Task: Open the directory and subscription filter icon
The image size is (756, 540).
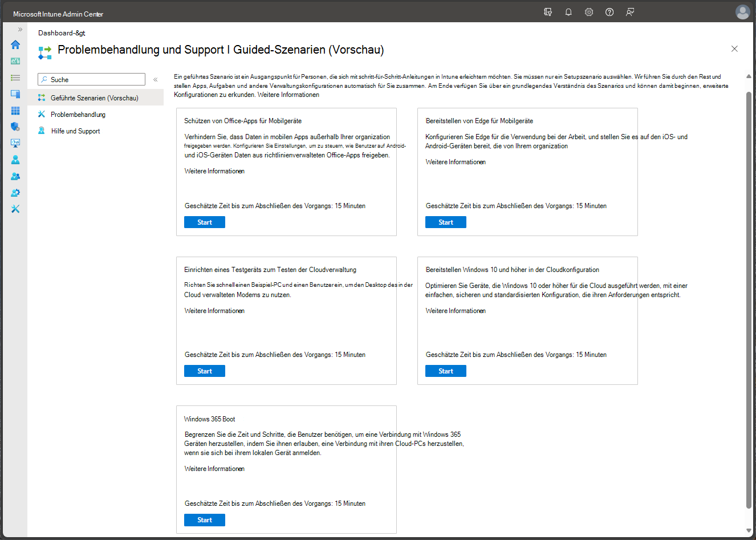Action: point(548,12)
